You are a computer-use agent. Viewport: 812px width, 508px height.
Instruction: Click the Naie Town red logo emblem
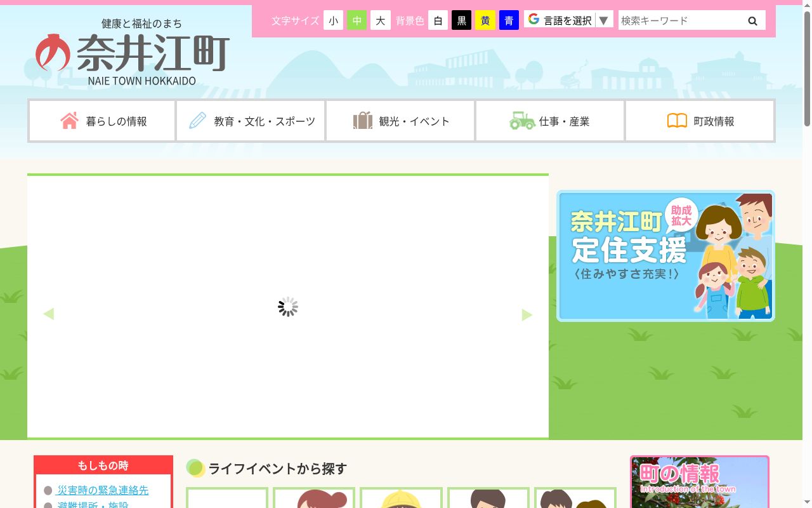[53, 52]
